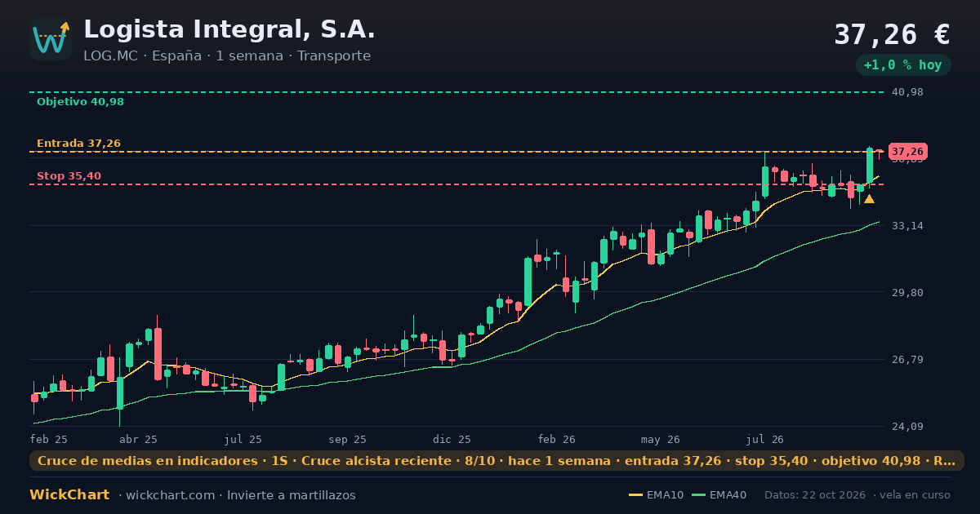Click the red 37,26 price tag
Viewport: 980px width, 514px height.
(907, 152)
